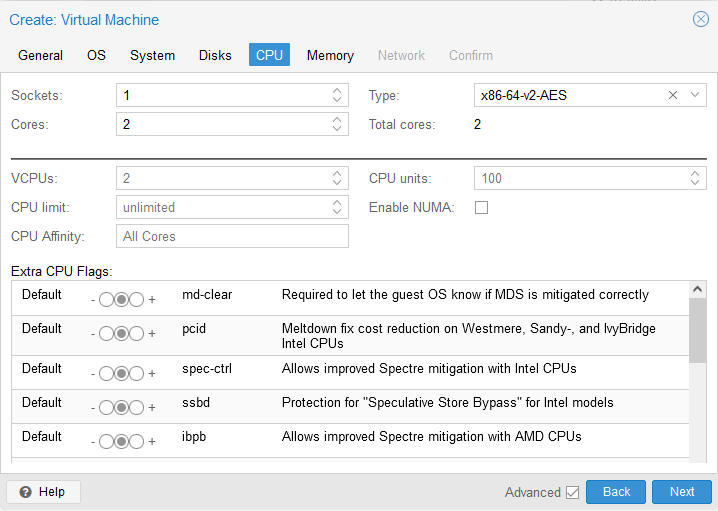Open the System tab

(152, 55)
